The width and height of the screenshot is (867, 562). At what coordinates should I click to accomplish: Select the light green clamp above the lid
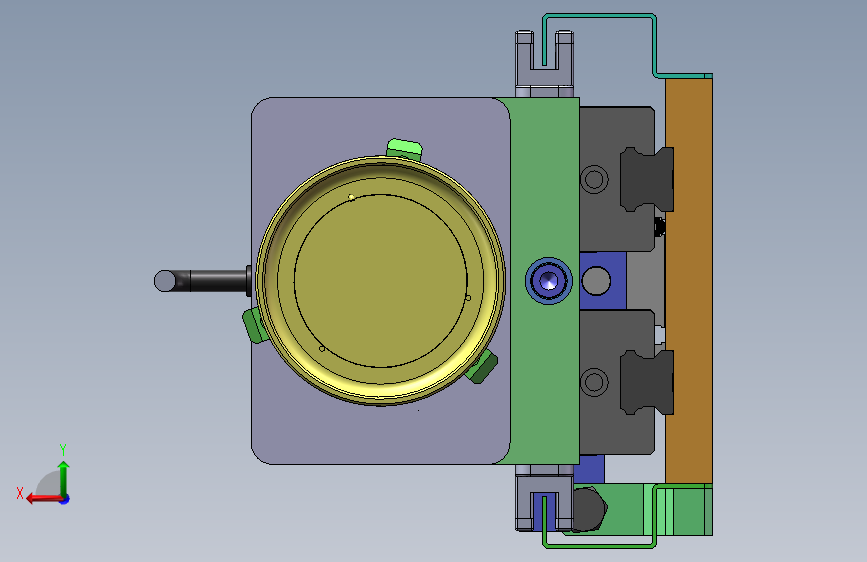404,149
